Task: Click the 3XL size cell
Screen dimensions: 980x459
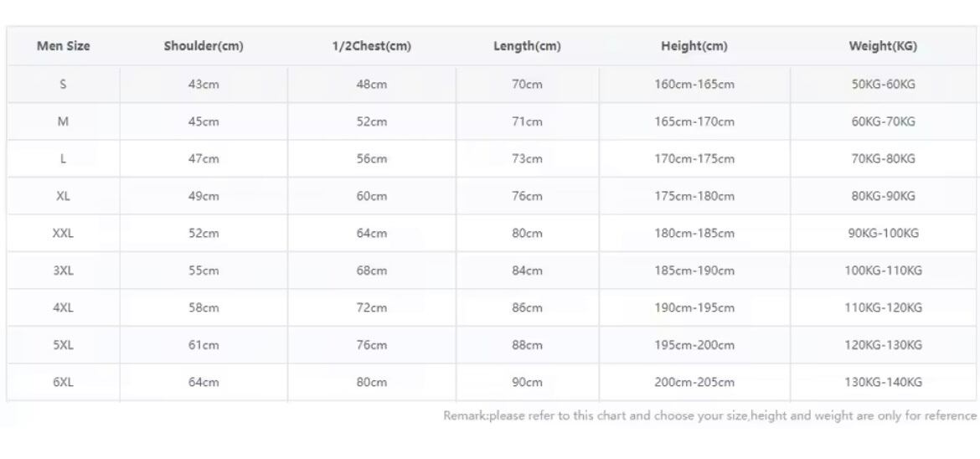Action: (x=63, y=271)
